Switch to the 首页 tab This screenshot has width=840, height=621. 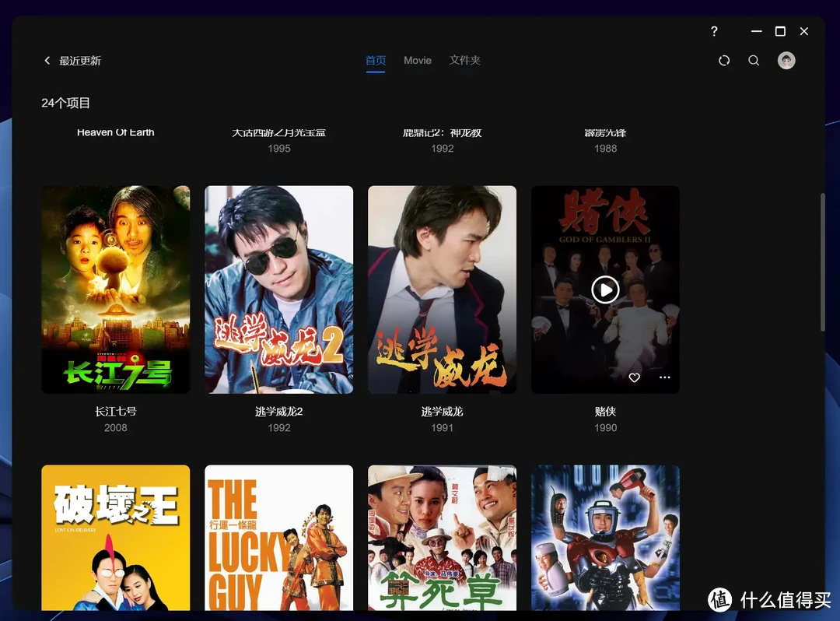[x=376, y=61]
